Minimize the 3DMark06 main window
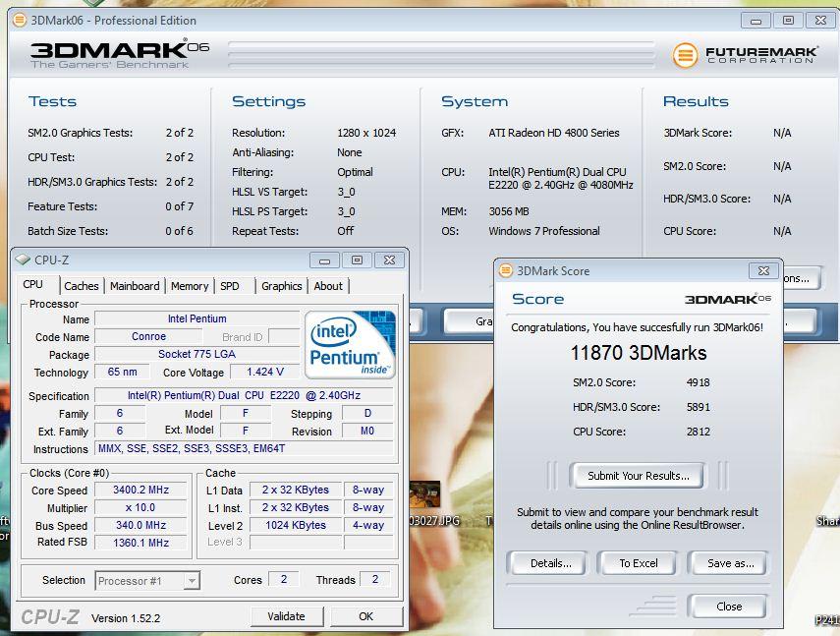840x636 pixels. [x=756, y=21]
